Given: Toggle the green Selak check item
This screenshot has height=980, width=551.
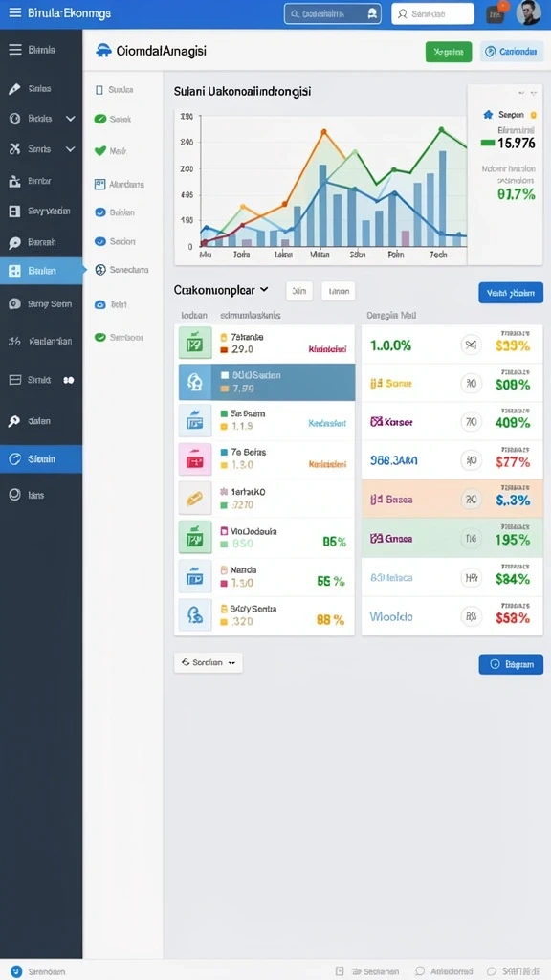Looking at the screenshot, I should click(x=99, y=119).
